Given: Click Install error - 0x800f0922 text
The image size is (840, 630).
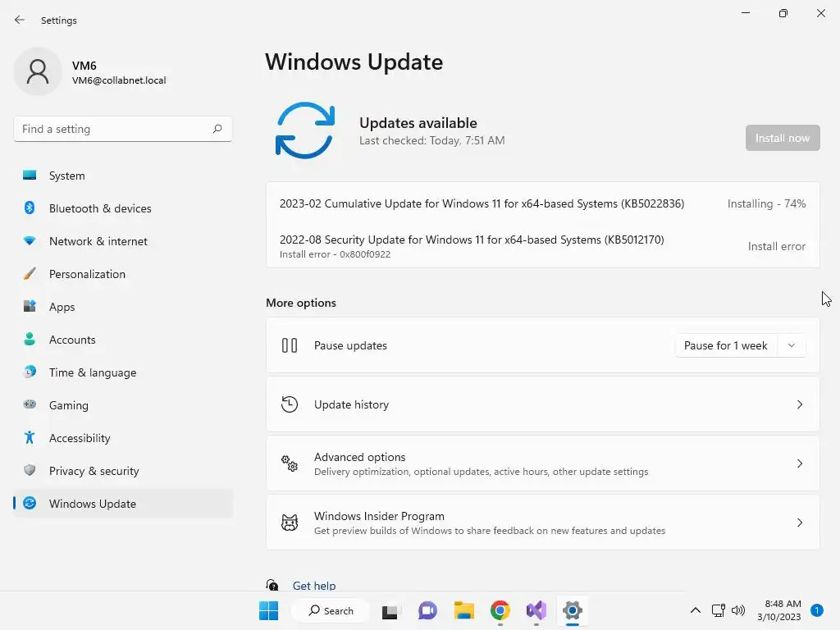Looking at the screenshot, I should coord(335,254).
